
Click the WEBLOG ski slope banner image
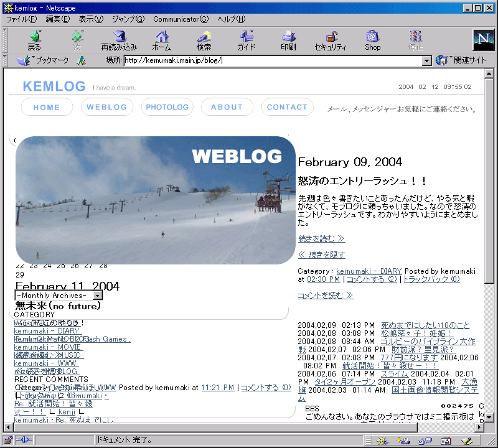155,200
